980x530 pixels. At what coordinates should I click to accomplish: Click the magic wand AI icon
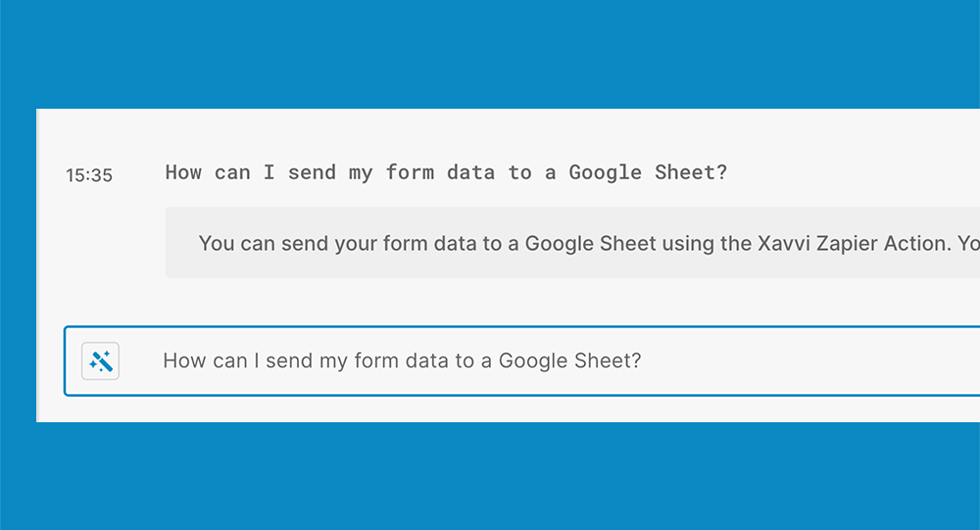coord(100,361)
